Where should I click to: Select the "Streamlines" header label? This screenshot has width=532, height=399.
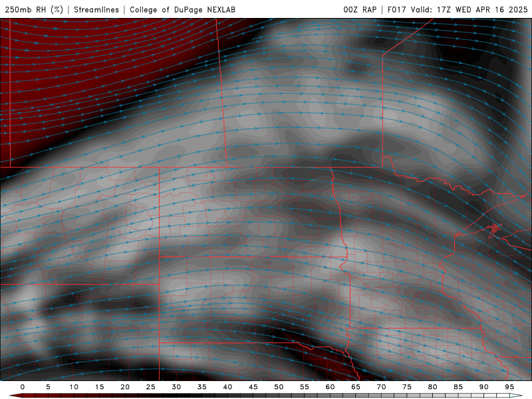coord(96,9)
